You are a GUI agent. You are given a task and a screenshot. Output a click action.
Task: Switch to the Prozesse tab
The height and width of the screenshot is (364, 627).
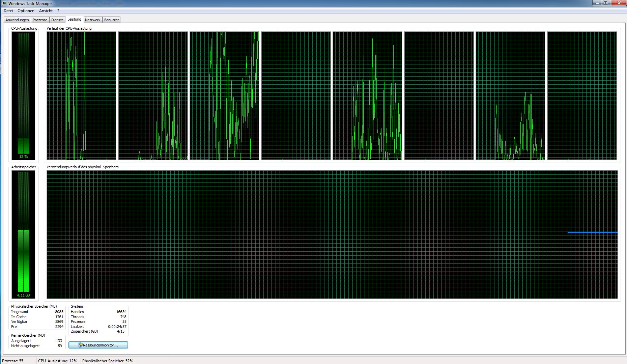40,20
